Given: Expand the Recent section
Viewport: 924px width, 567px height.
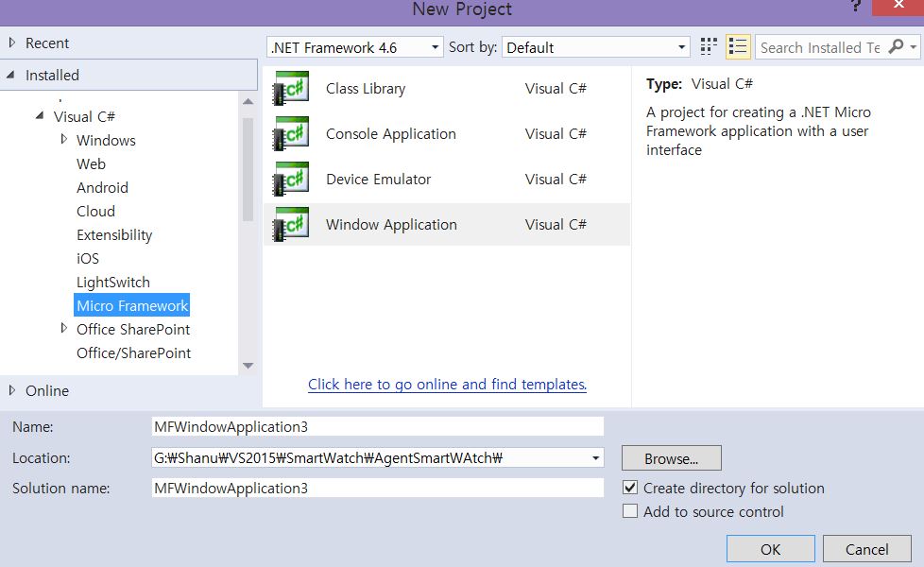Looking at the screenshot, I should [x=11, y=43].
